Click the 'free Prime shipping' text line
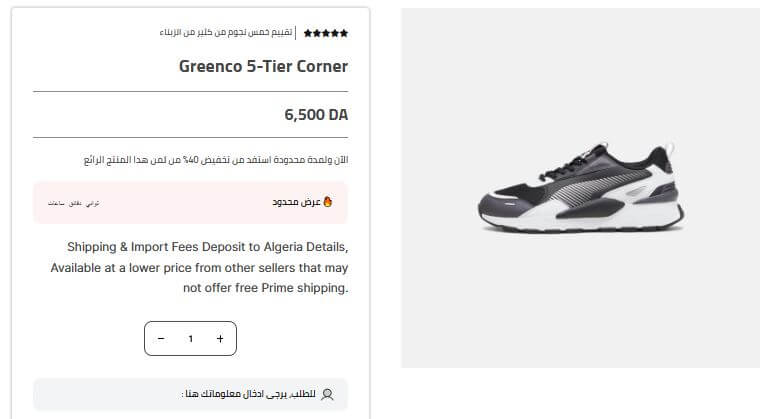This screenshot has height=419, width=776. point(265,288)
